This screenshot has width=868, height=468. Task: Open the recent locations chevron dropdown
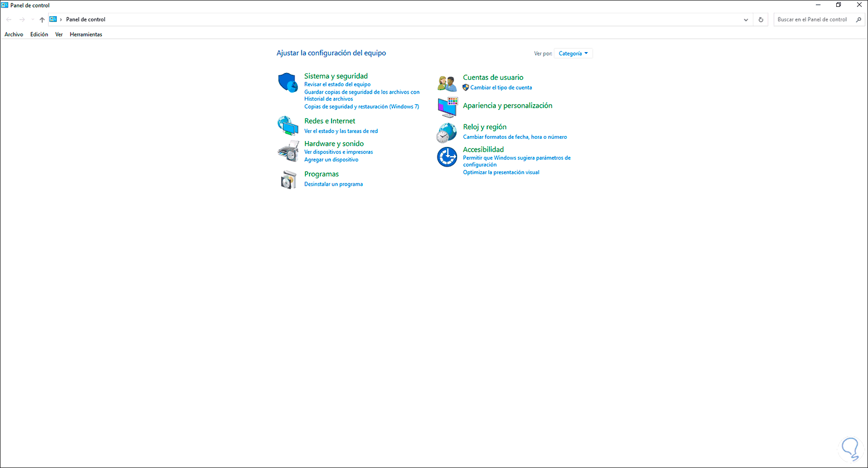coord(33,20)
